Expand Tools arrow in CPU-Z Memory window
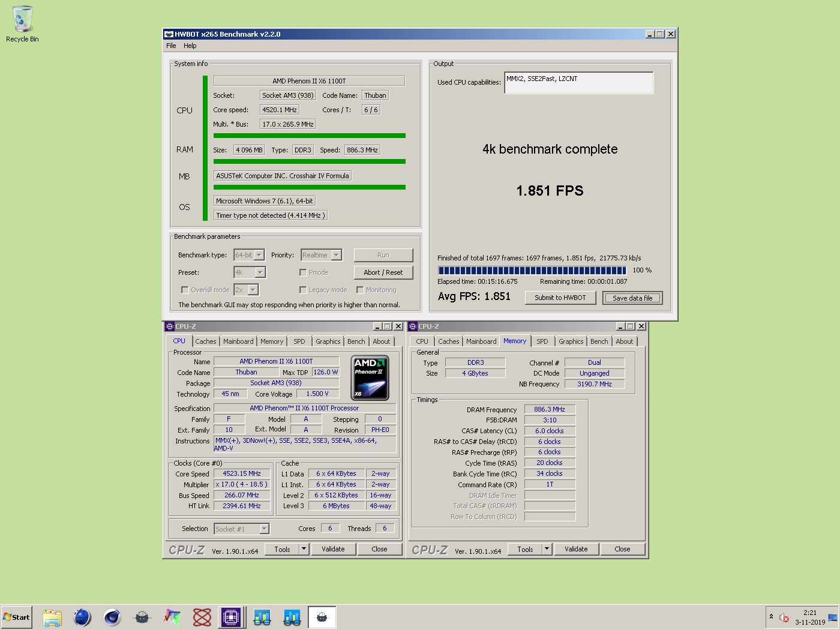The image size is (840, 630). pyautogui.click(x=547, y=549)
